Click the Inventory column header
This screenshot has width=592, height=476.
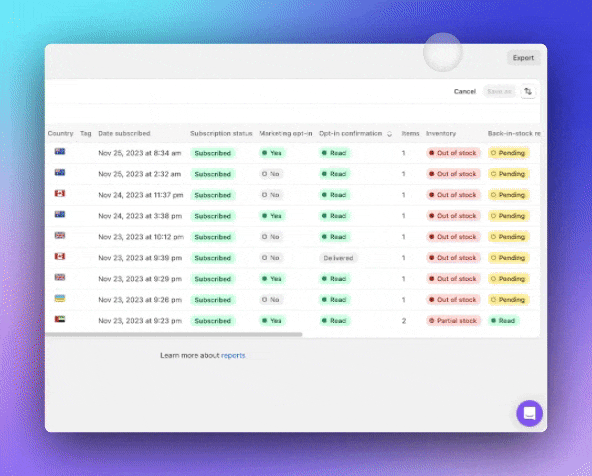pyautogui.click(x=441, y=133)
